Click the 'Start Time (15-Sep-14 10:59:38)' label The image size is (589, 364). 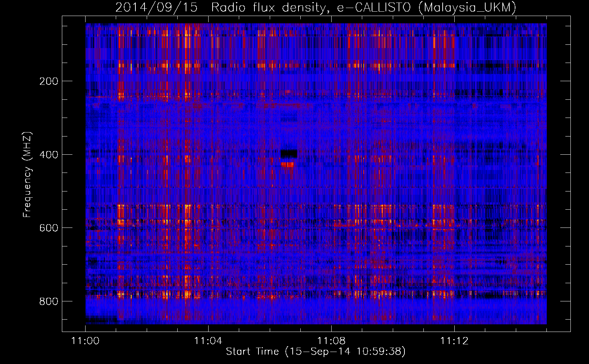[x=316, y=352]
